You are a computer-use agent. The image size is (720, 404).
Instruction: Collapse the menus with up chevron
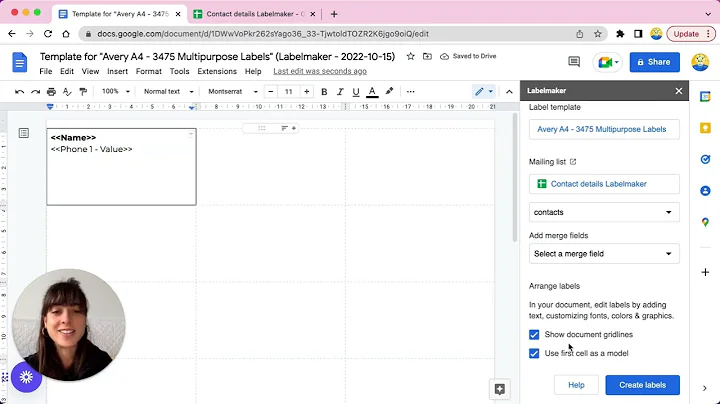point(509,92)
